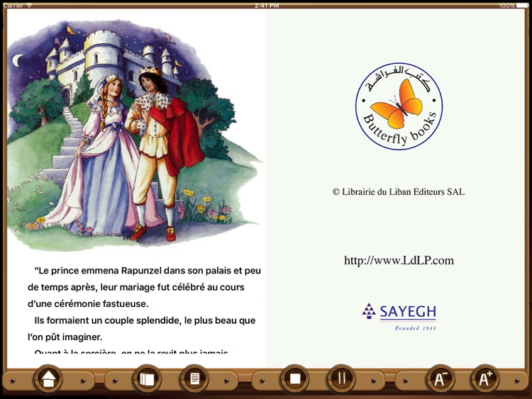
Task: Increase text size with A+ button
Action: point(485,379)
